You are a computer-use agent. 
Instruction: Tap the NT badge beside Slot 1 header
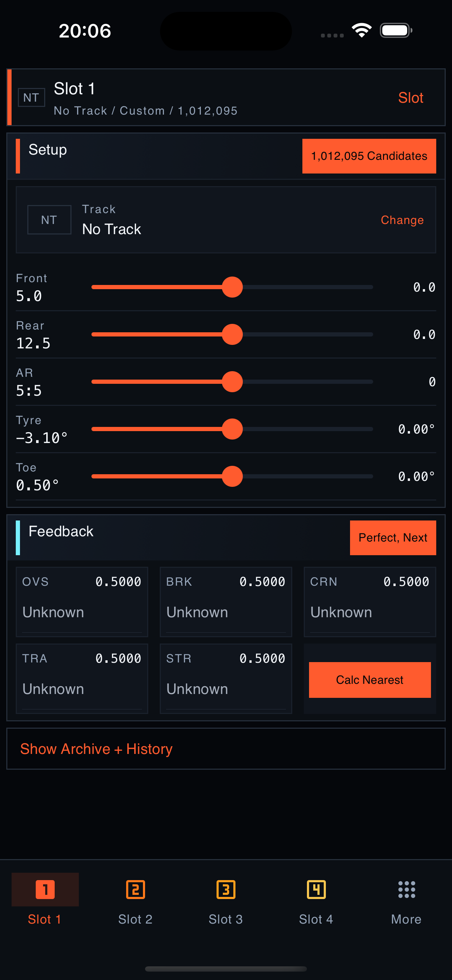(x=31, y=97)
